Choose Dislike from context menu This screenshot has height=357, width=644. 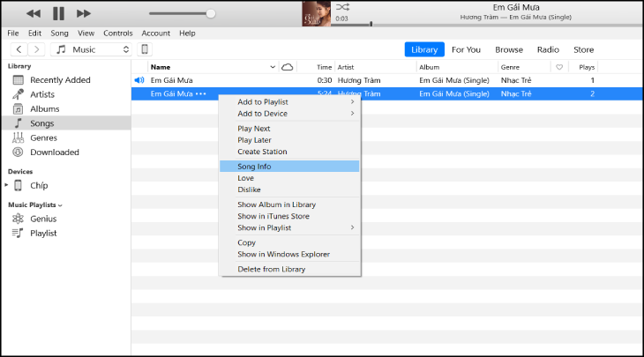coord(289,190)
